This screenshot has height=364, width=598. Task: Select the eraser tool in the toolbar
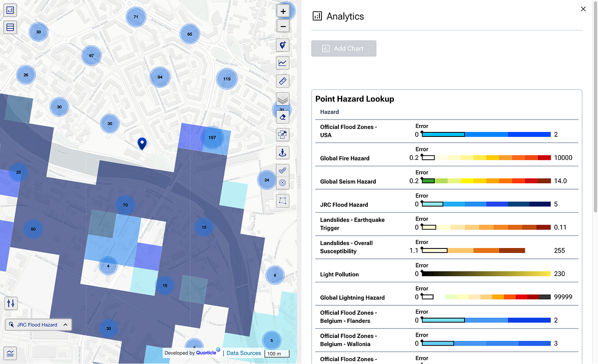pyautogui.click(x=283, y=117)
